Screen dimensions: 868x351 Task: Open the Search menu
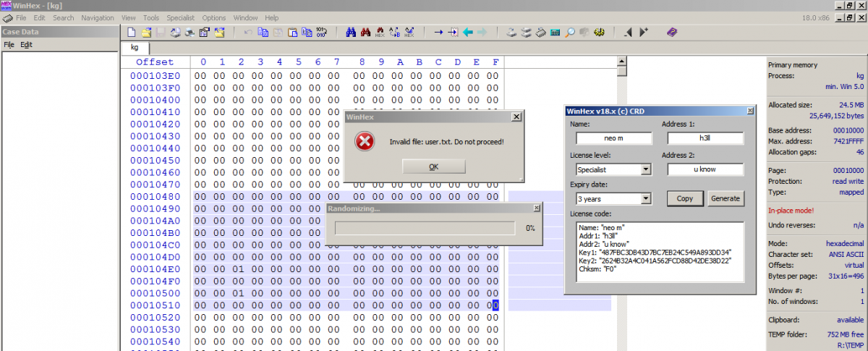[x=64, y=17]
